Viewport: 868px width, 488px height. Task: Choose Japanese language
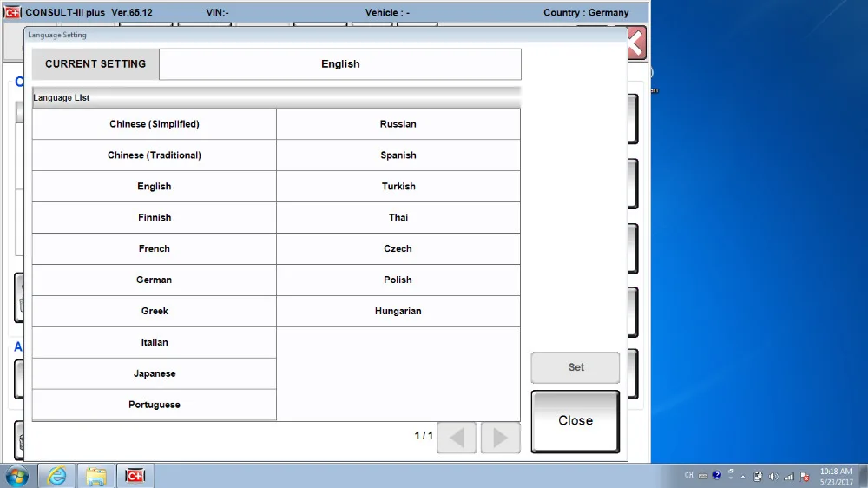point(154,373)
